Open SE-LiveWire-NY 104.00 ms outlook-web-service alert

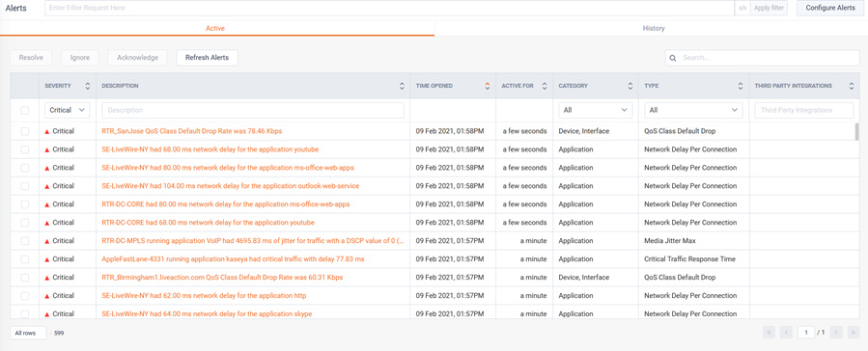point(231,186)
